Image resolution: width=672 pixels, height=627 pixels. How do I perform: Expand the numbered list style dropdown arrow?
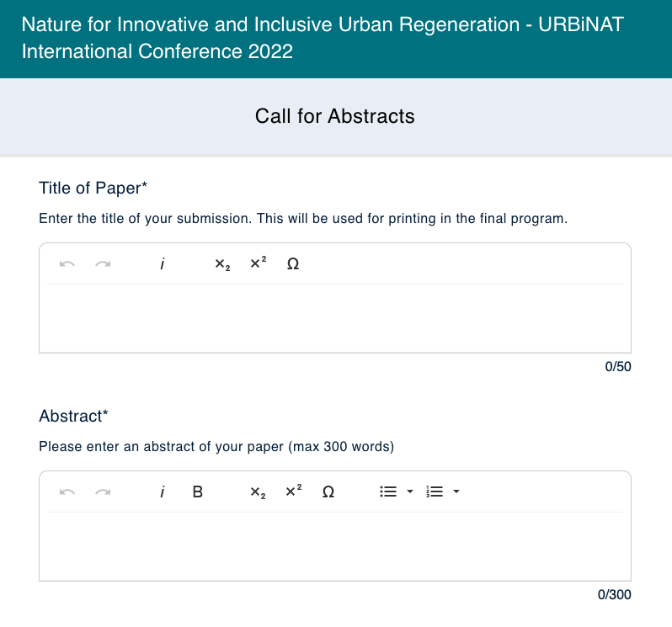point(456,492)
